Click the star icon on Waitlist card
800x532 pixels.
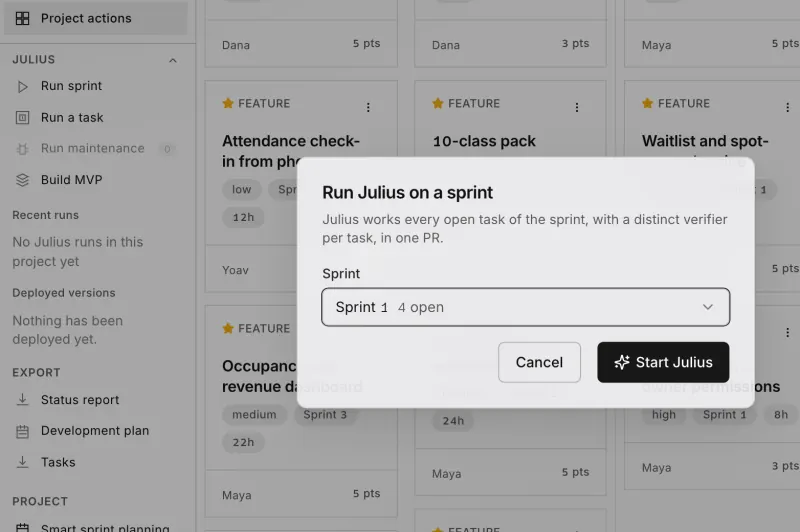point(647,104)
